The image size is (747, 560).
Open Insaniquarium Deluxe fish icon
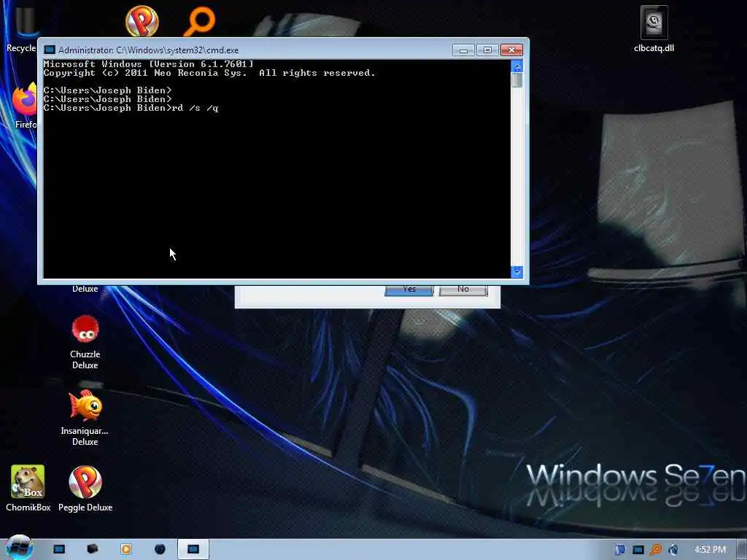pos(85,418)
